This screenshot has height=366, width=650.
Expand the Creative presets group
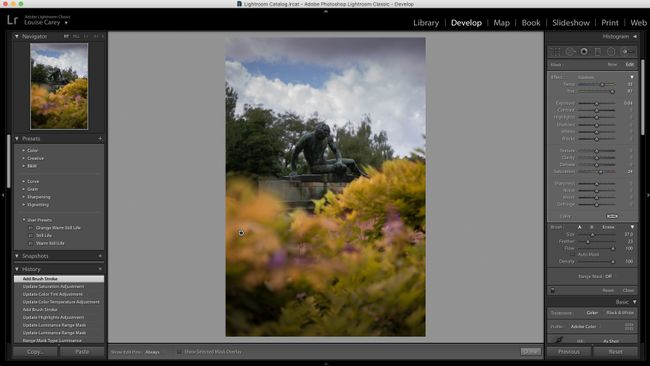[24, 158]
